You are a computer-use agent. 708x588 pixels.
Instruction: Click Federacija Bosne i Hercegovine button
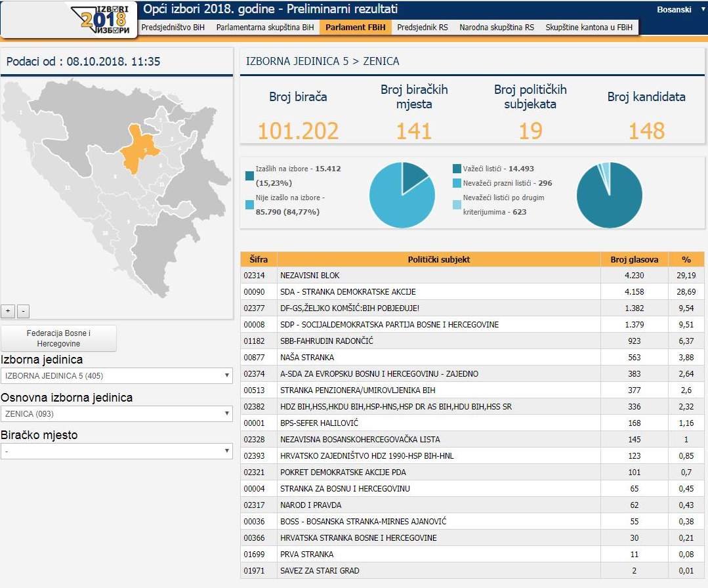coord(58,338)
